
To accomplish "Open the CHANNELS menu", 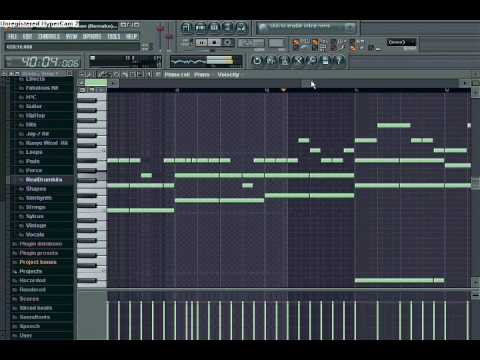I will 49,36.
